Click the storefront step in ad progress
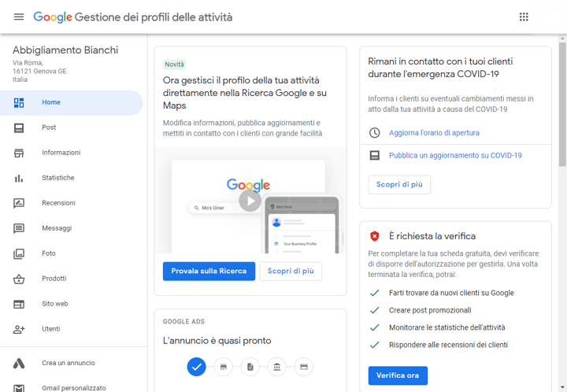The width and height of the screenshot is (567, 392). point(224,367)
